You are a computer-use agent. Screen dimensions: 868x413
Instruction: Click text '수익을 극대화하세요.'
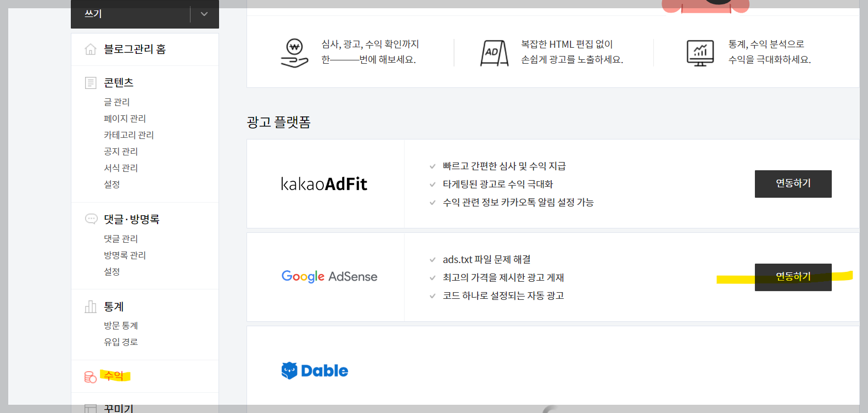coord(770,60)
